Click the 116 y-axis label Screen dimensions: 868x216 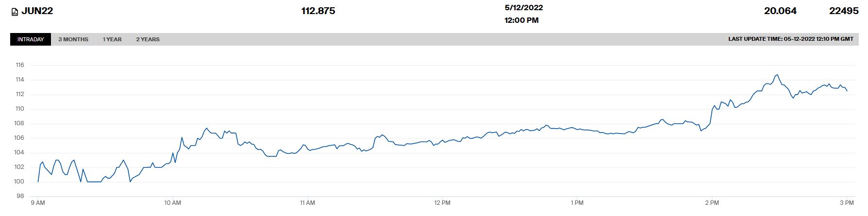[20, 65]
